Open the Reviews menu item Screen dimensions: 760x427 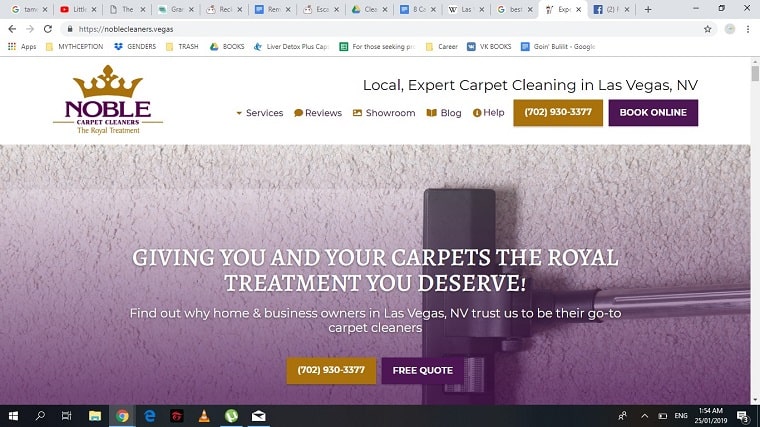coord(318,113)
